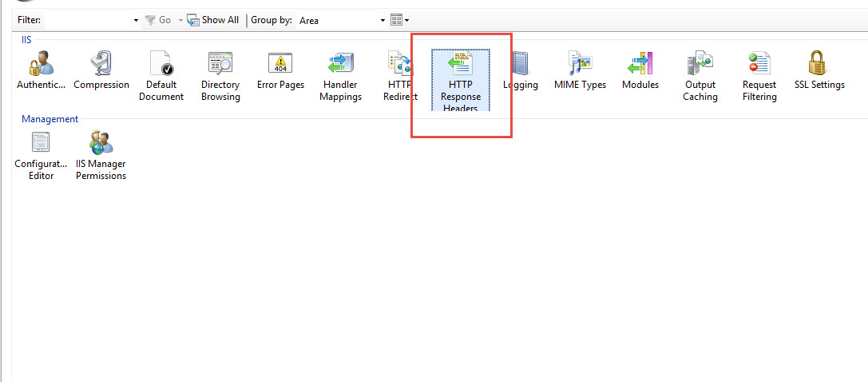Viewport: 868px width, 382px height.
Task: Open the Authentication feature icon
Action: [x=41, y=65]
